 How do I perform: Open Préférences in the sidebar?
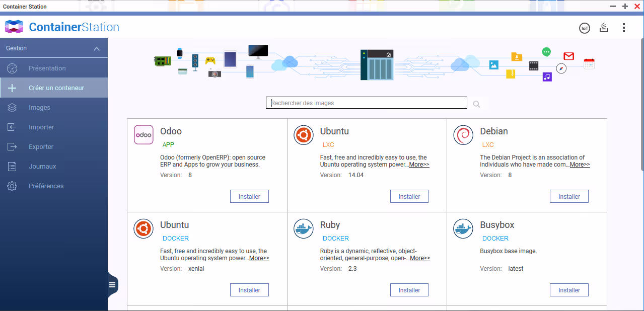click(x=46, y=186)
